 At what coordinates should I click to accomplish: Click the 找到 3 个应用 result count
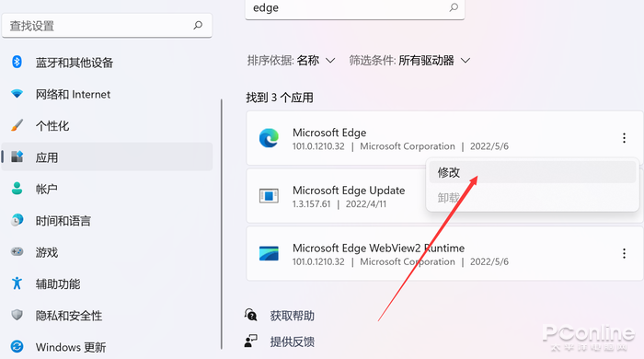[280, 98]
